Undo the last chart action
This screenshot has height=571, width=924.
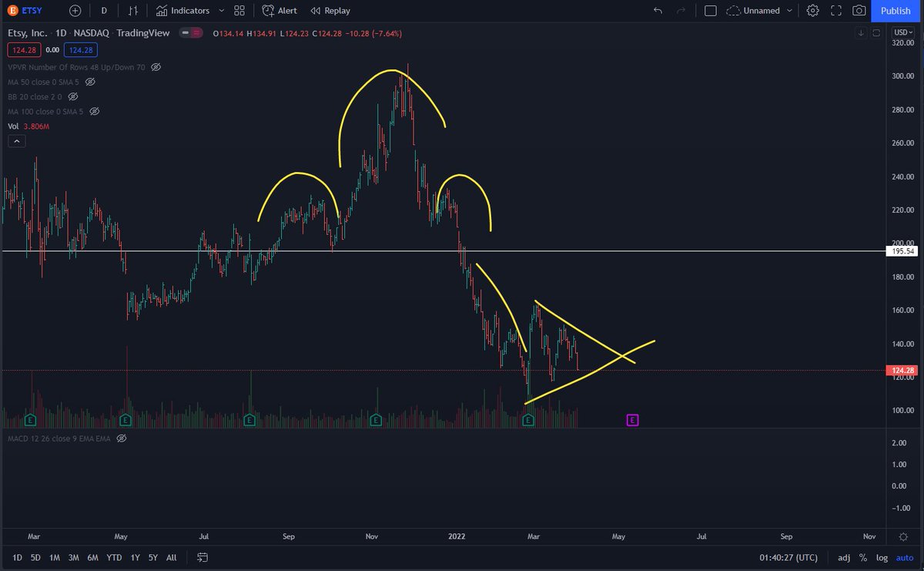click(x=658, y=11)
